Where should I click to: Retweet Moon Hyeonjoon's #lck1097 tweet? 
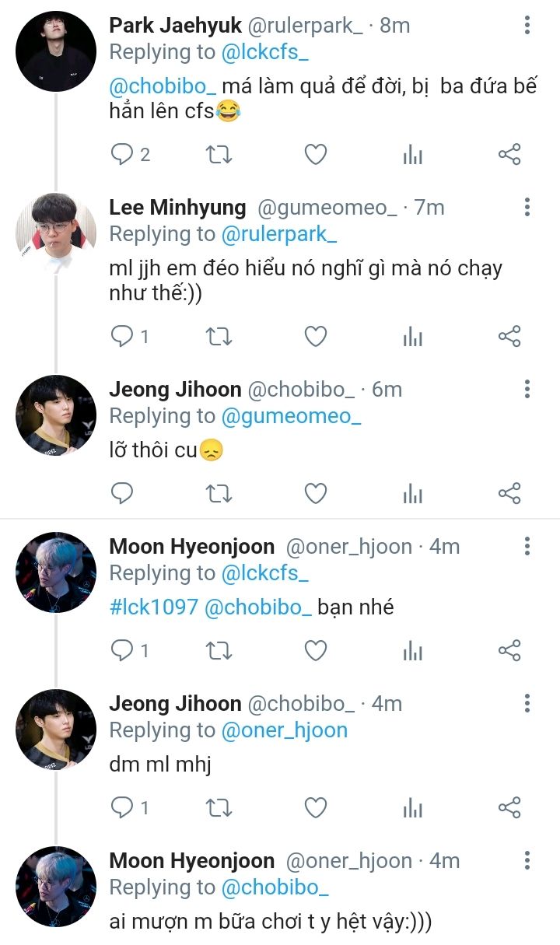coord(219,650)
